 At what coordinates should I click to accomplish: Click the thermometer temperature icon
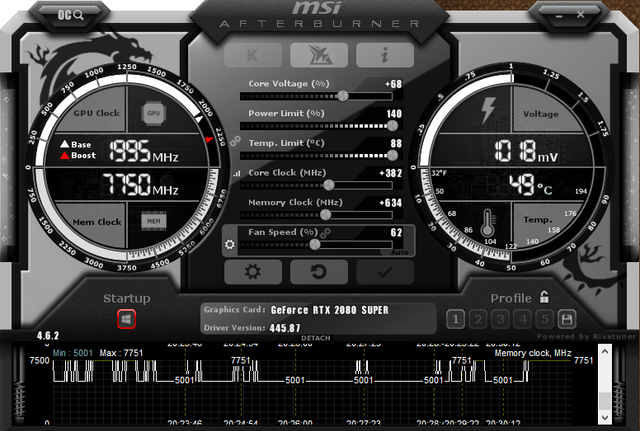click(487, 223)
